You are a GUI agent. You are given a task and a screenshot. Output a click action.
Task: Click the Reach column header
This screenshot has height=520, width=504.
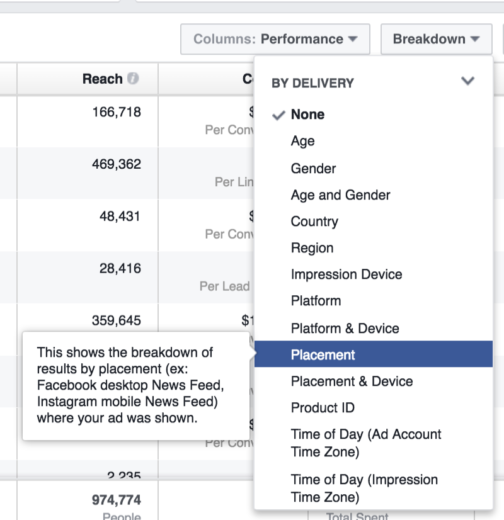coord(88,79)
